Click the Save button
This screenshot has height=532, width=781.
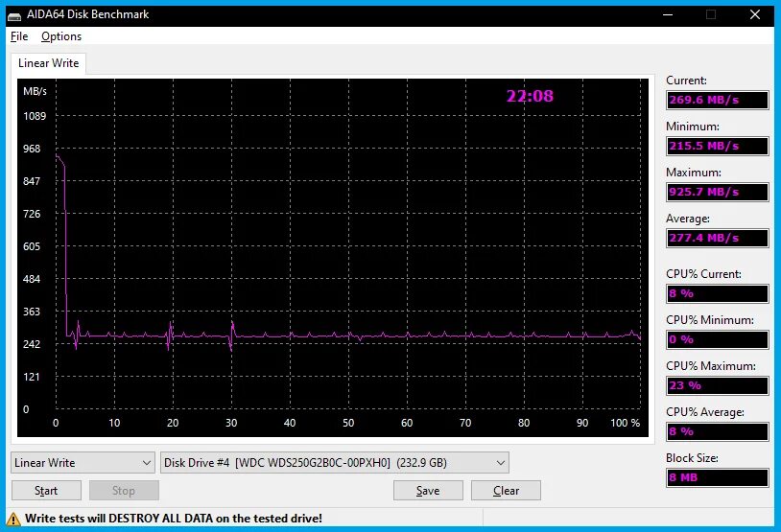click(428, 491)
